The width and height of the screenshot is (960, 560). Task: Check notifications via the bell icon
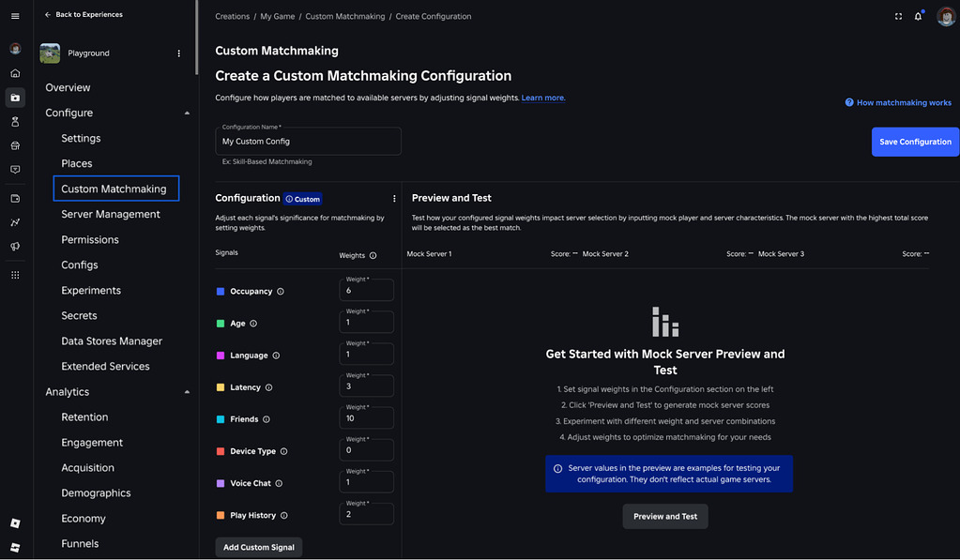(x=918, y=15)
